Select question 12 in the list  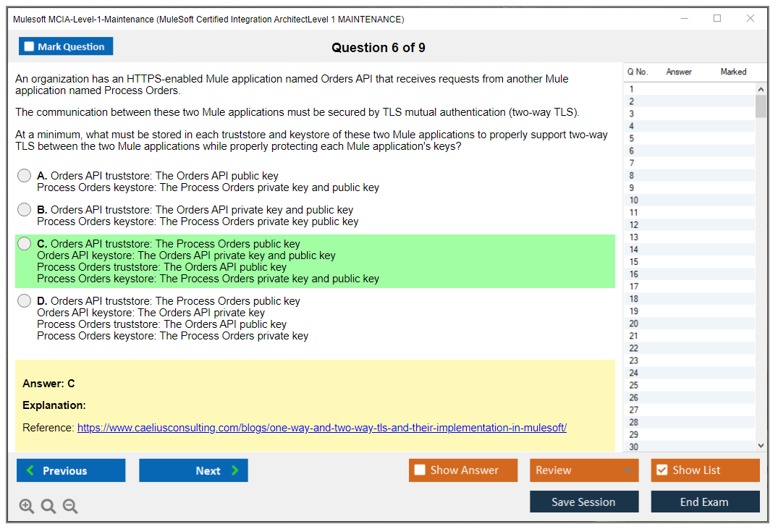634,225
